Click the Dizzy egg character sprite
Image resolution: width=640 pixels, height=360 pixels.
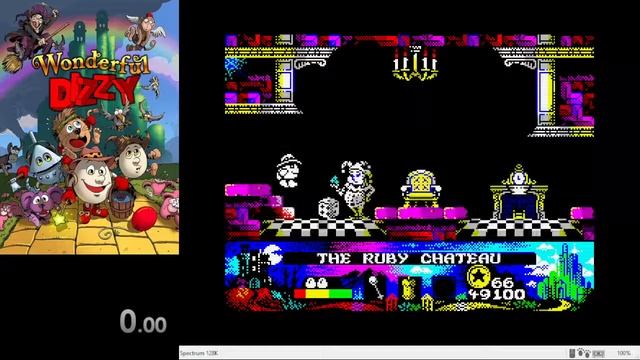click(289, 171)
